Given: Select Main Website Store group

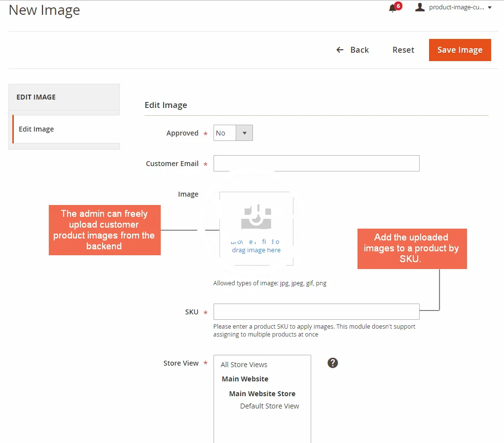Looking at the screenshot, I should click(x=262, y=394).
